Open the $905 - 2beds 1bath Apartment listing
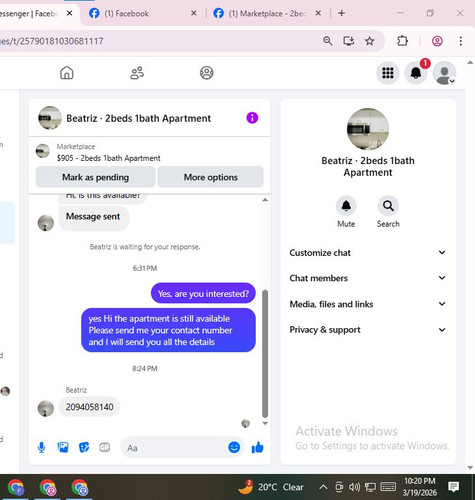The height and width of the screenshot is (500, 475). [x=108, y=158]
